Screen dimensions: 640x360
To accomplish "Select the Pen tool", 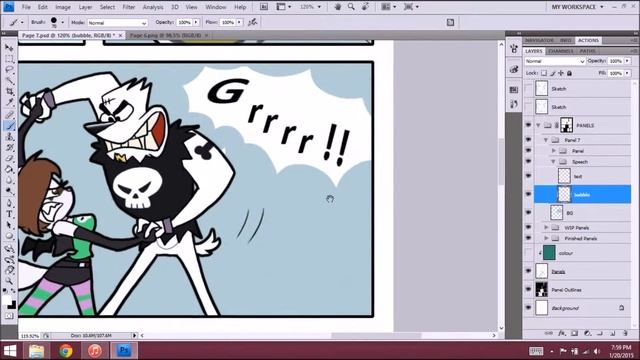I will click(x=9, y=203).
